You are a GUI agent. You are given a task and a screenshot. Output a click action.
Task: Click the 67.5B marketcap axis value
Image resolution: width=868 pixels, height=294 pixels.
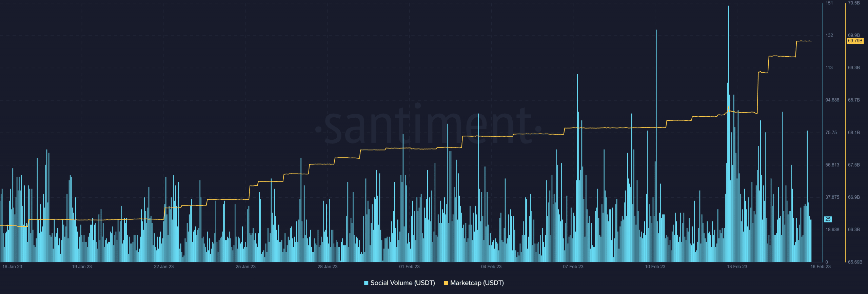pos(854,165)
